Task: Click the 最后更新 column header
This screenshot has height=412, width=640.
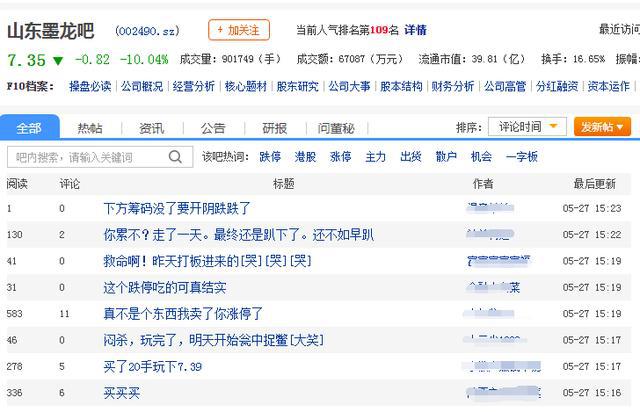Action: pyautogui.click(x=595, y=184)
